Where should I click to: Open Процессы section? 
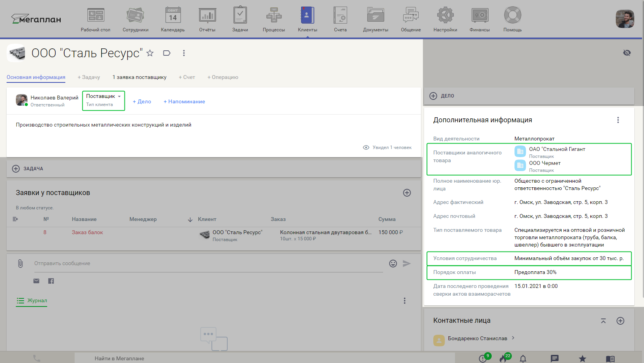click(274, 19)
